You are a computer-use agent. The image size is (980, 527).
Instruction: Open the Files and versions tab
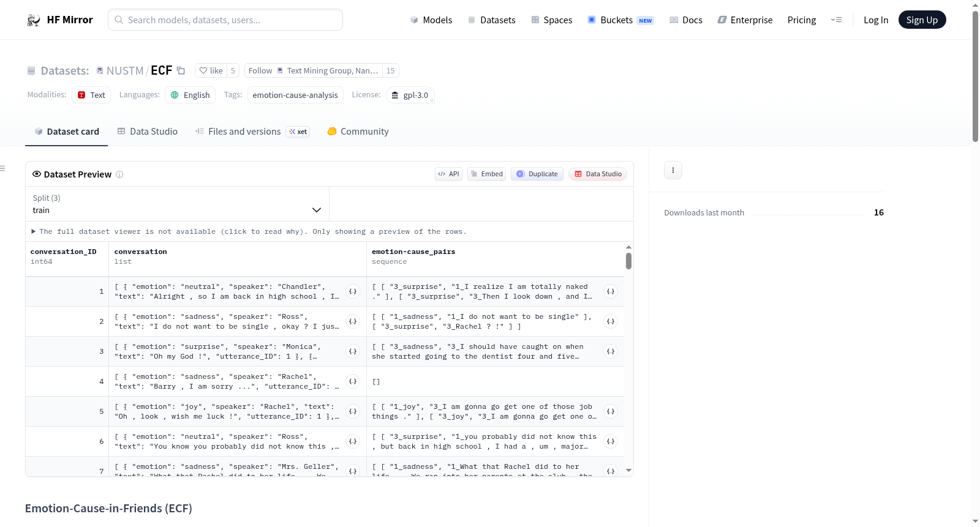(252, 132)
